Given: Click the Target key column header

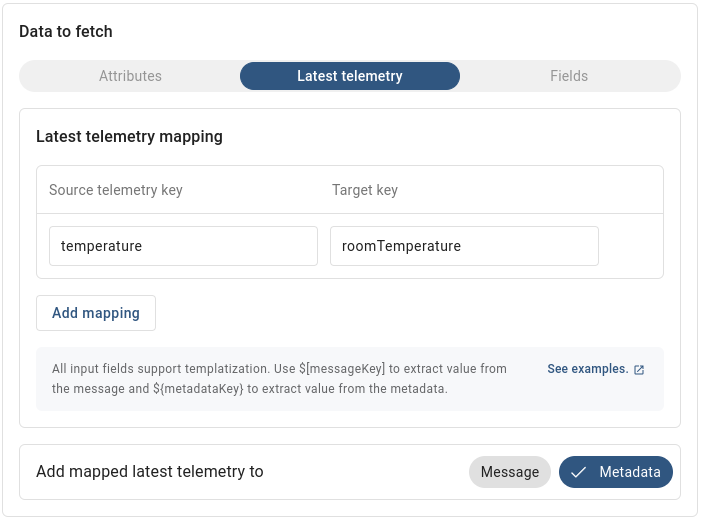Looking at the screenshot, I should [365, 190].
